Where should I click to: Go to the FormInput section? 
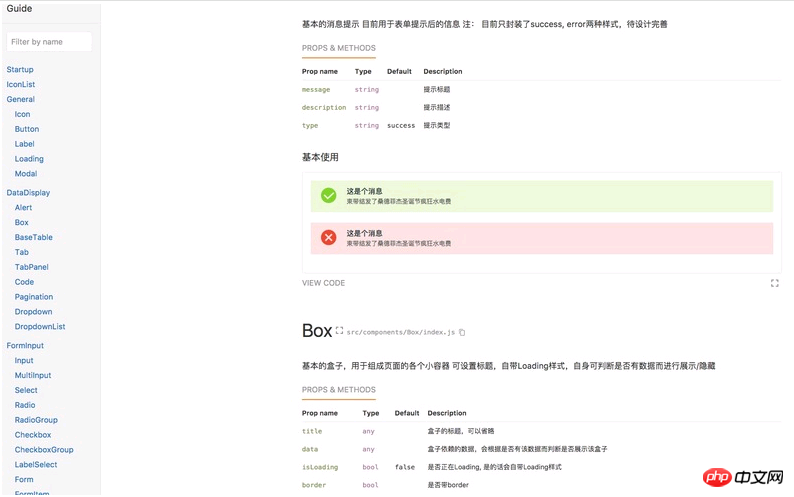click(x=25, y=346)
